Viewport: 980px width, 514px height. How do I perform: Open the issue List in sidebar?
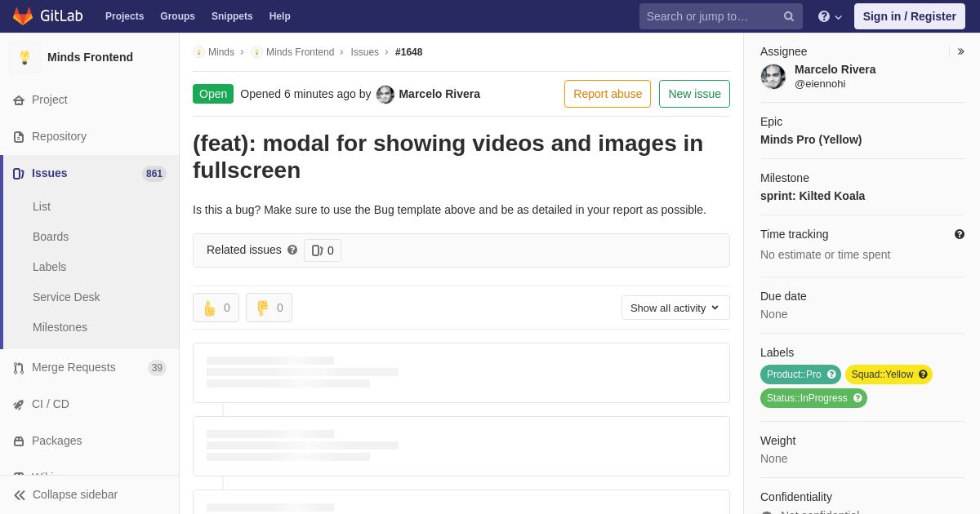42,206
